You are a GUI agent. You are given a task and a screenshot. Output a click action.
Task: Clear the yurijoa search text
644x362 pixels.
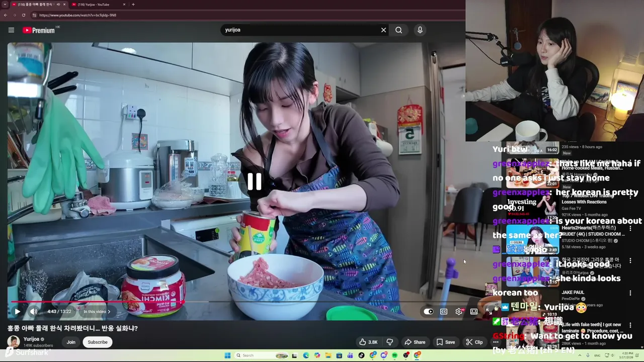pyautogui.click(x=383, y=30)
